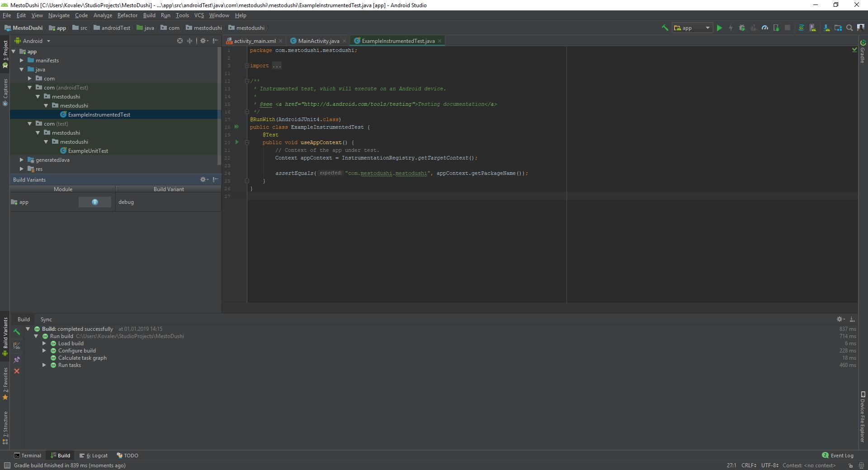Screen dimensions: 868x470
Task: Pin the Build tab with pin icon
Action: [x=17, y=360]
